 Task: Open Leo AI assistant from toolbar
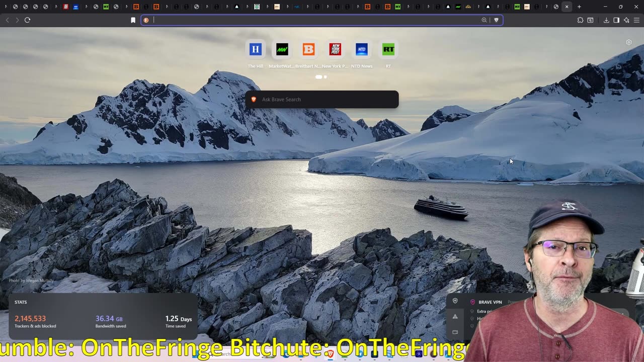626,20
